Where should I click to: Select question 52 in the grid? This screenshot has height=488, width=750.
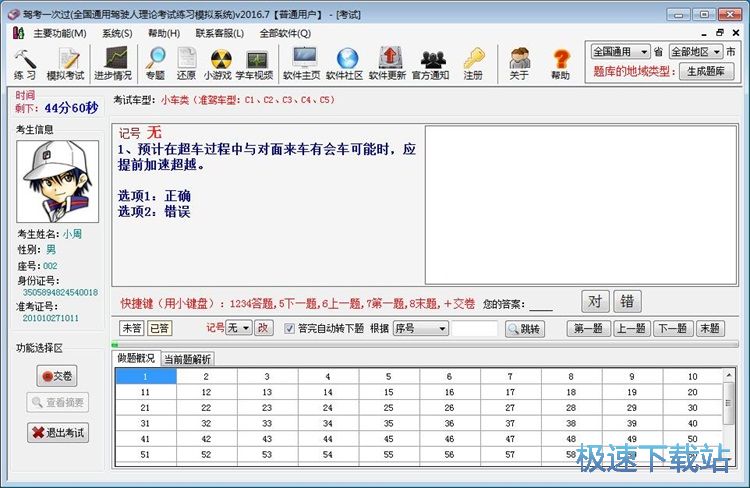(x=206, y=455)
